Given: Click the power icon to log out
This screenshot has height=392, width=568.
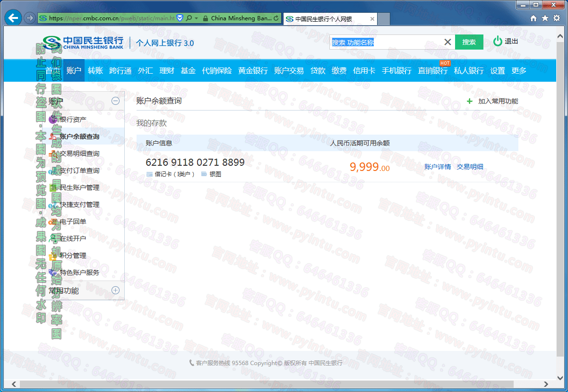Looking at the screenshot, I should [x=498, y=42].
